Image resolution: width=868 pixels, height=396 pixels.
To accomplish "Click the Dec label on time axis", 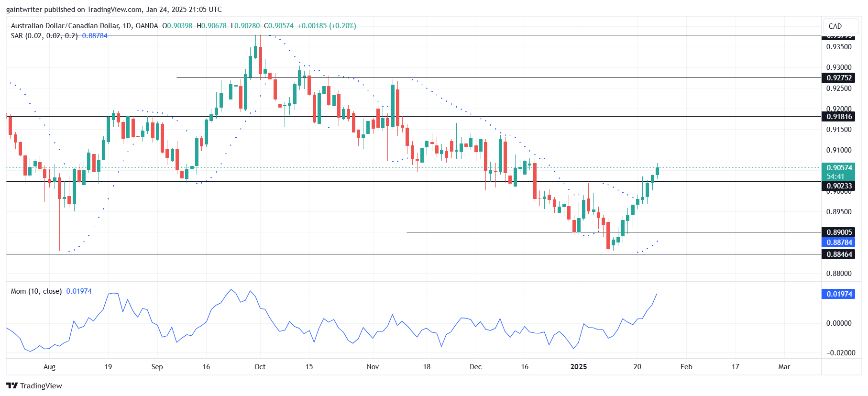I will [475, 367].
